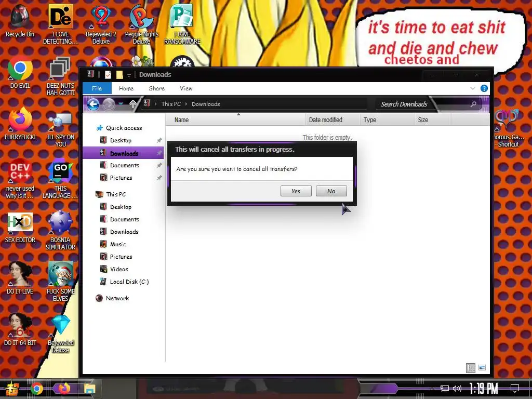Select the Recycle Bin desktop icon
This screenshot has width=532, height=399.
(x=20, y=21)
